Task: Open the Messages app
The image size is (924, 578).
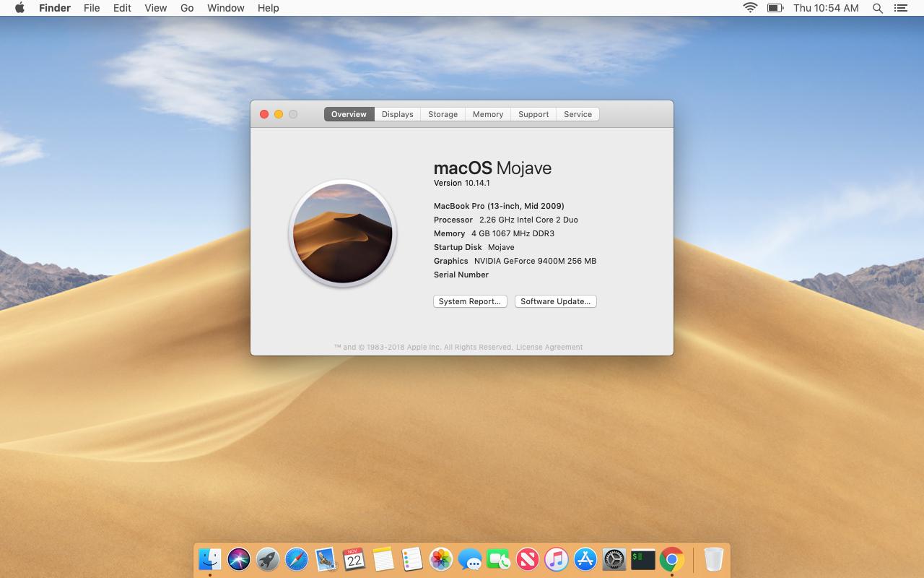Action: (471, 558)
